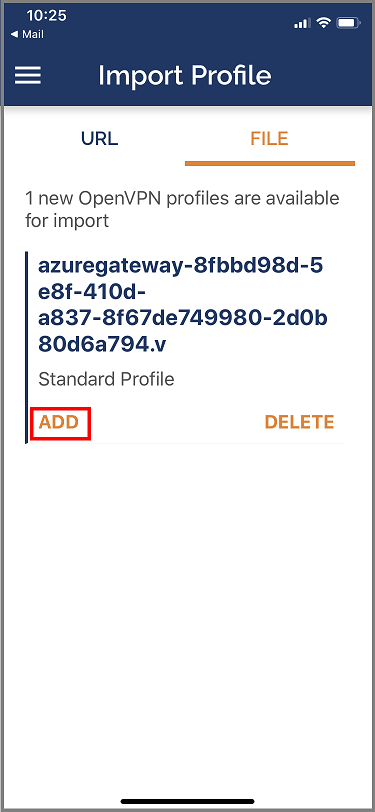The height and width of the screenshot is (812, 375).
Task: Delete the azuregateway profile
Action: point(299,423)
